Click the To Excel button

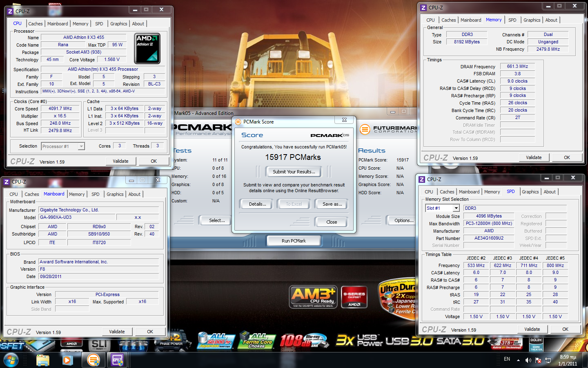(294, 204)
